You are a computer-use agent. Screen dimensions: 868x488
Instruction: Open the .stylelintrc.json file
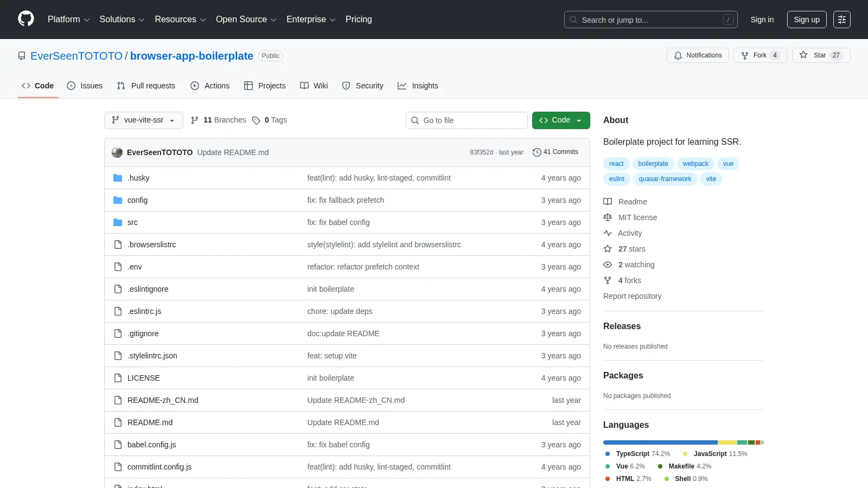[152, 356]
